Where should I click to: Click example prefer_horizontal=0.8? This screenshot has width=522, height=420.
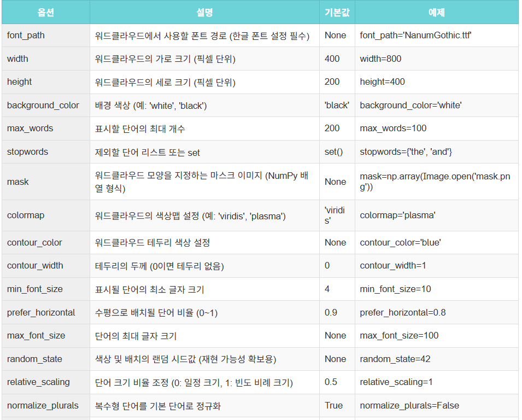click(x=402, y=312)
